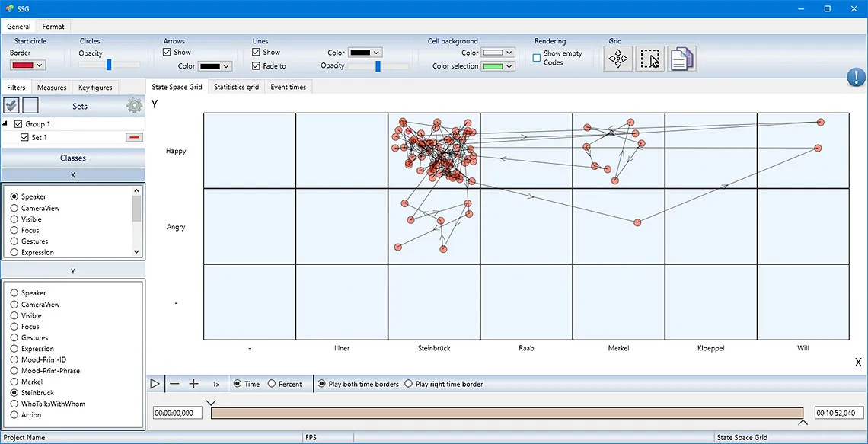Click the blue info icon on the right
Image resolution: width=868 pixels, height=444 pixels.
coord(855,78)
